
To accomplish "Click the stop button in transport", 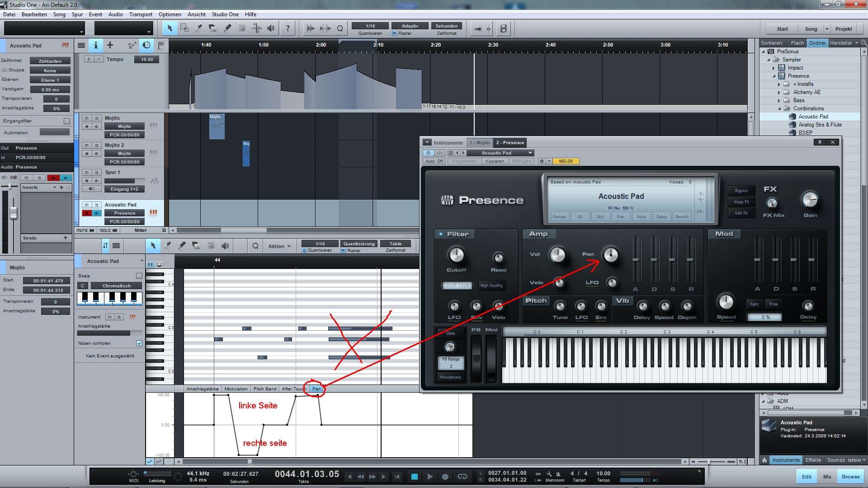I will [415, 476].
